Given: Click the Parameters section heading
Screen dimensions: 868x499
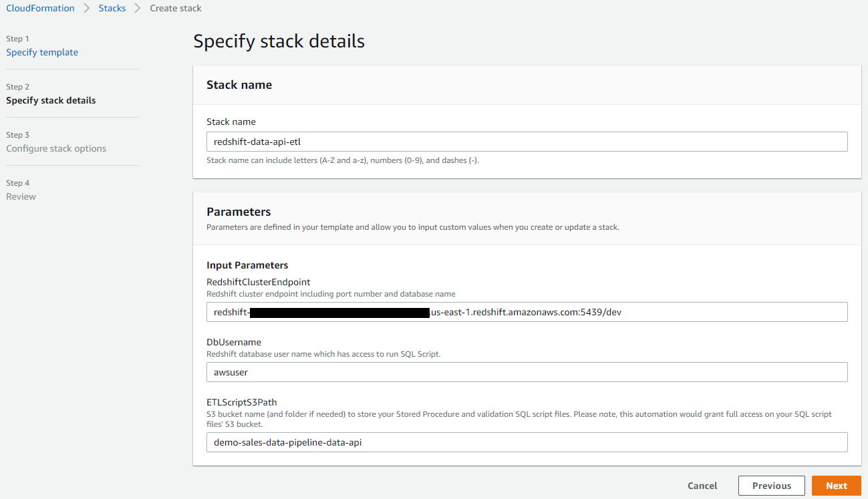Looking at the screenshot, I should 239,212.
